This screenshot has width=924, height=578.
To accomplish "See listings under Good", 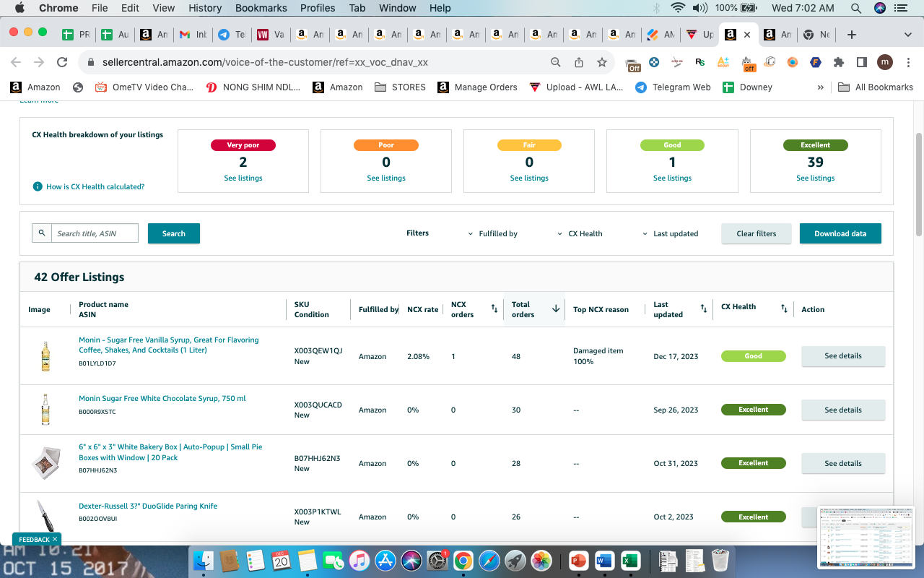I will coord(672,178).
